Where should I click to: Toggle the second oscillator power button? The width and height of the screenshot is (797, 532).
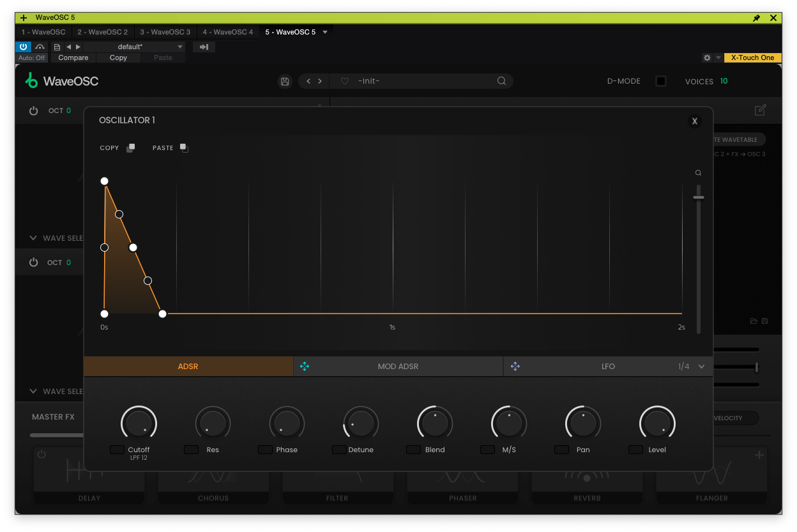(x=33, y=262)
